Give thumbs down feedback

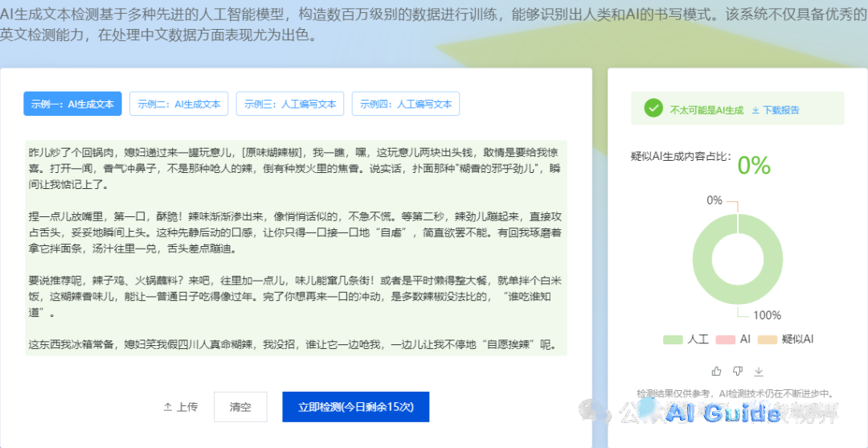tap(737, 371)
